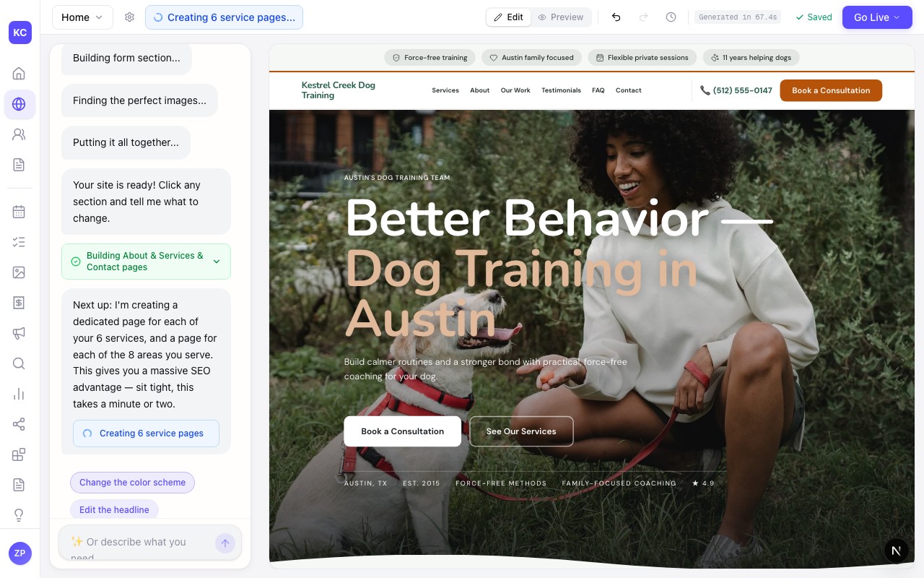Open the calendar icon in sidebar

coord(19,212)
